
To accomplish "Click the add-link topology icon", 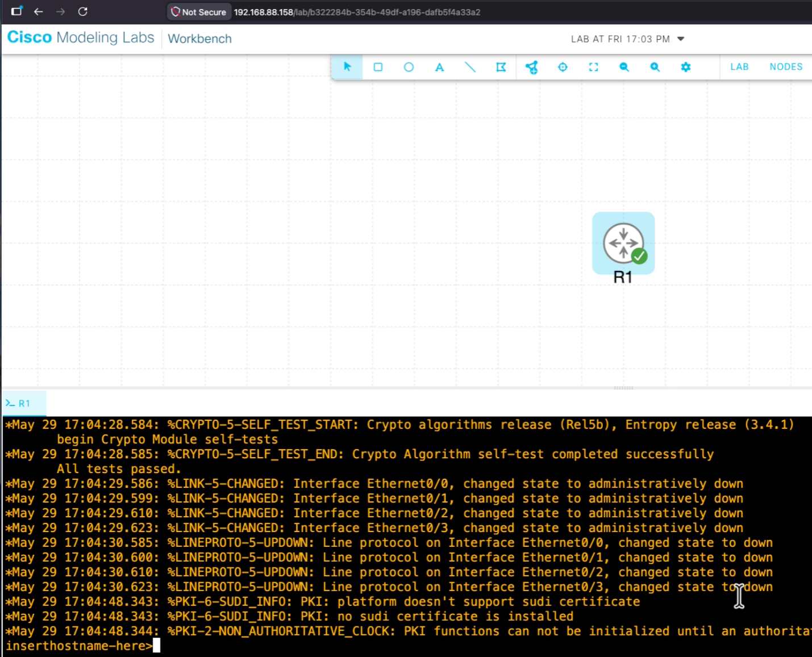I will pyautogui.click(x=532, y=67).
